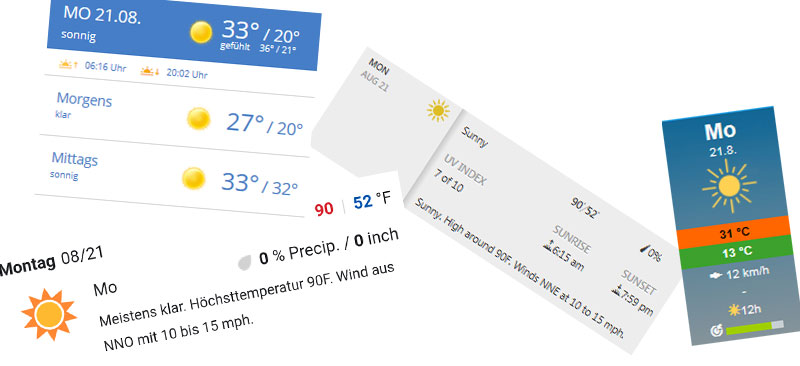Select the green 13 °C temperature bar

pyautogui.click(x=735, y=252)
